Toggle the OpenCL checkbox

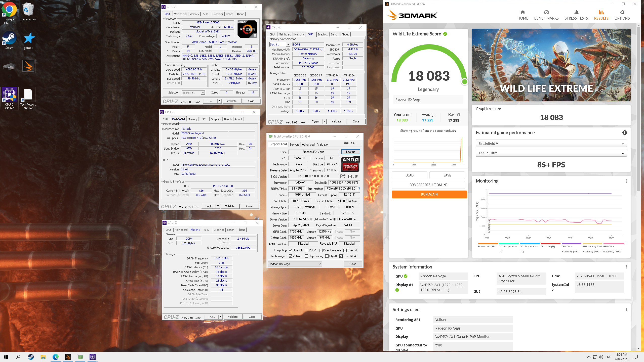click(x=290, y=250)
